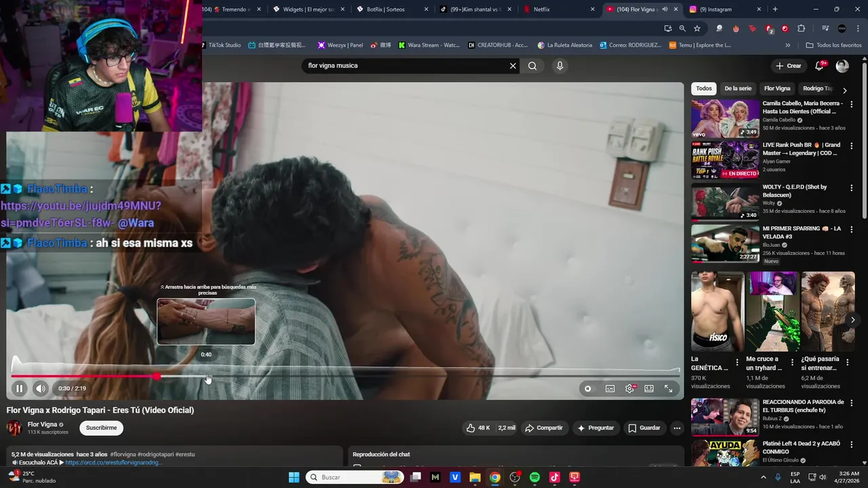Open the Crear menu
The image size is (868, 488).
(x=789, y=66)
